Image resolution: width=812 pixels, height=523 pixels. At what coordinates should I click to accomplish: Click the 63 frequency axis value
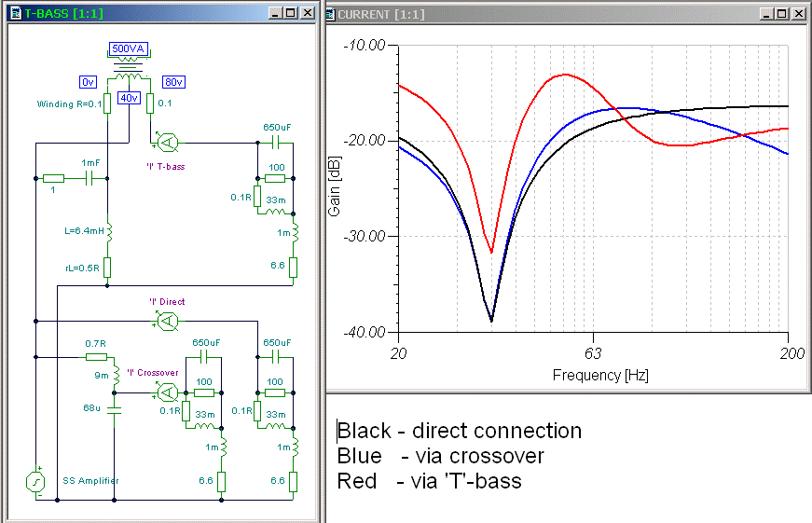[x=593, y=353]
